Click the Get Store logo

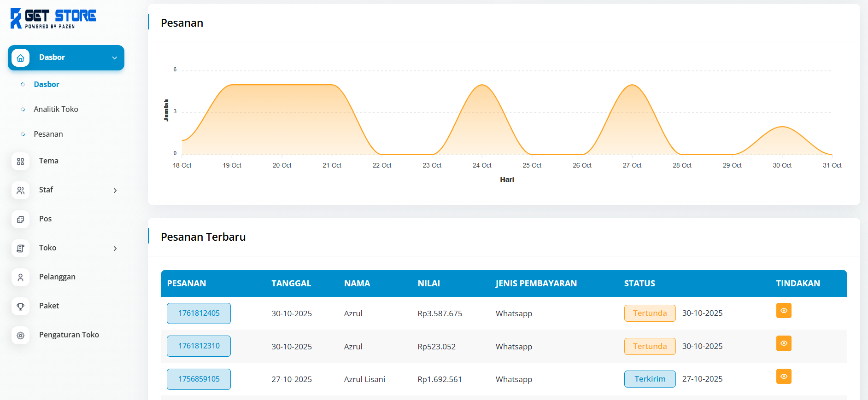click(53, 18)
